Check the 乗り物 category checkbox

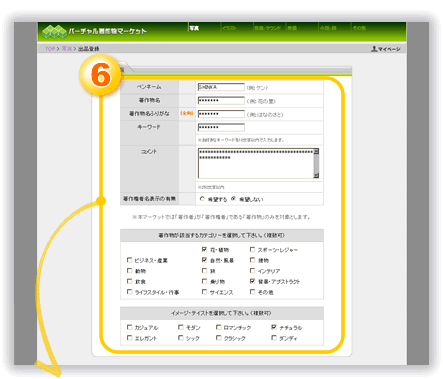204,281
